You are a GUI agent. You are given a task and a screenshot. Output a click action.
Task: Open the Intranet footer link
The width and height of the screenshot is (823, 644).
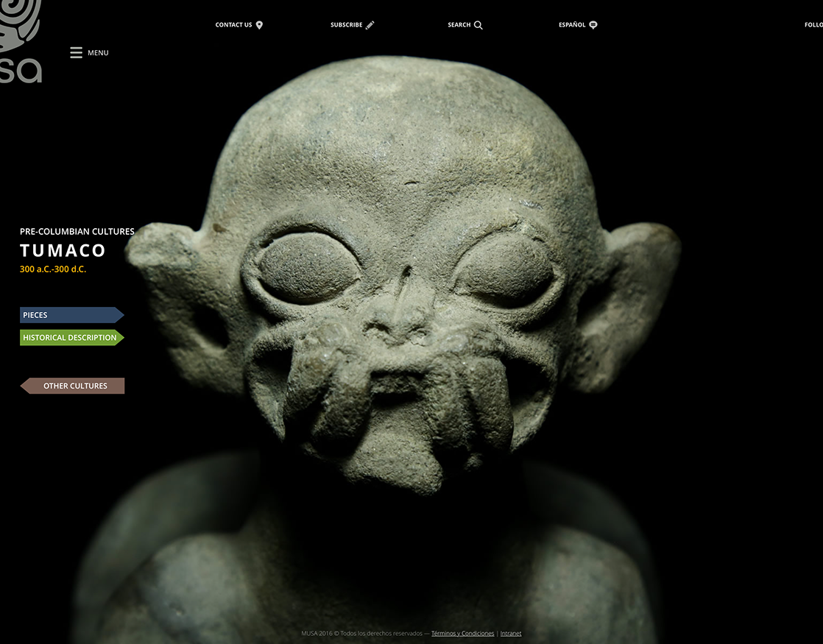click(x=511, y=634)
